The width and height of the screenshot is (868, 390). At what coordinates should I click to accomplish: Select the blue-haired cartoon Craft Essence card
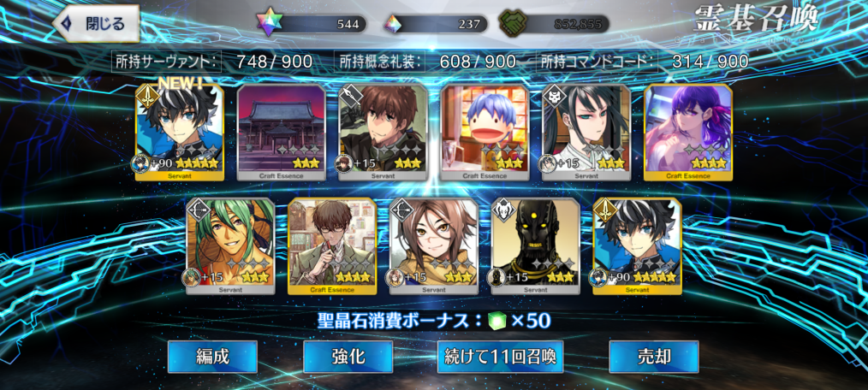pos(485,133)
